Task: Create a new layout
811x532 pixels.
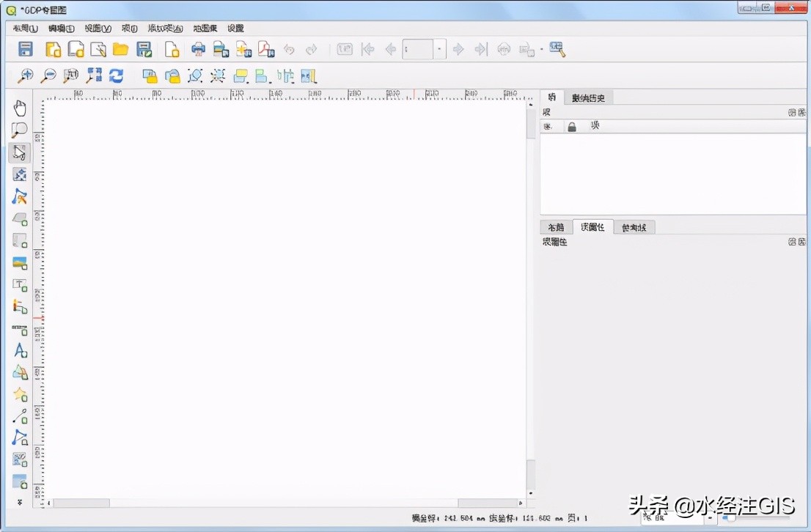Action: pyautogui.click(x=54, y=49)
